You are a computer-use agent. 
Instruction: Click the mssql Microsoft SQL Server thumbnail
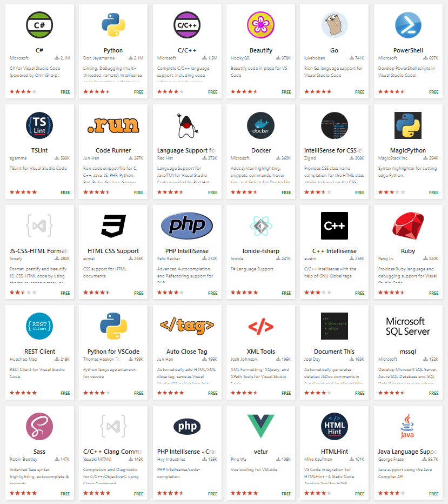[x=408, y=326]
